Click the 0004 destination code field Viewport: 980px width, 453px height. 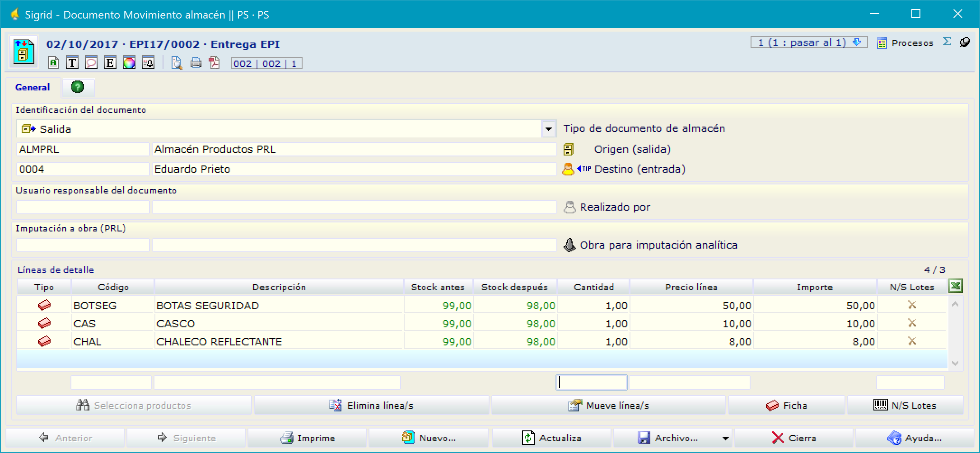[x=83, y=169]
